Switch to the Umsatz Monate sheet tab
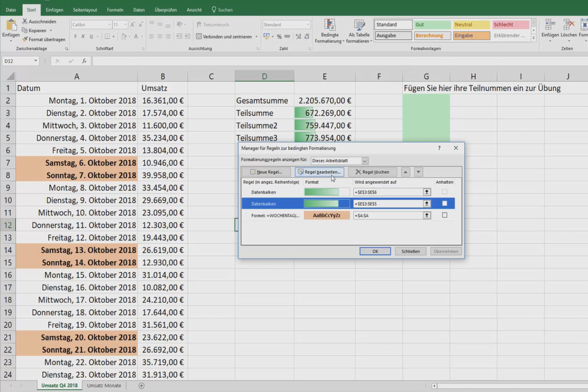Screen dimensions: 588x392 pyautogui.click(x=103, y=386)
